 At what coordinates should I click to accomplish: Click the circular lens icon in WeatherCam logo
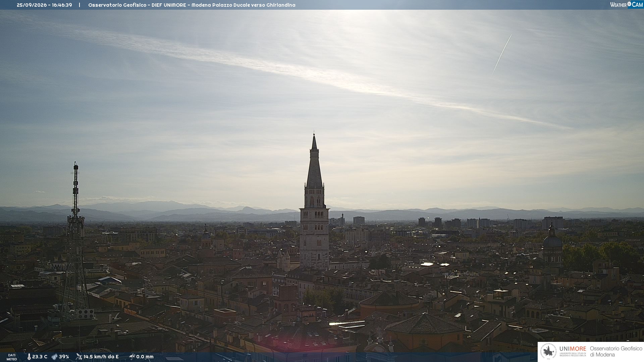[x=629, y=4]
